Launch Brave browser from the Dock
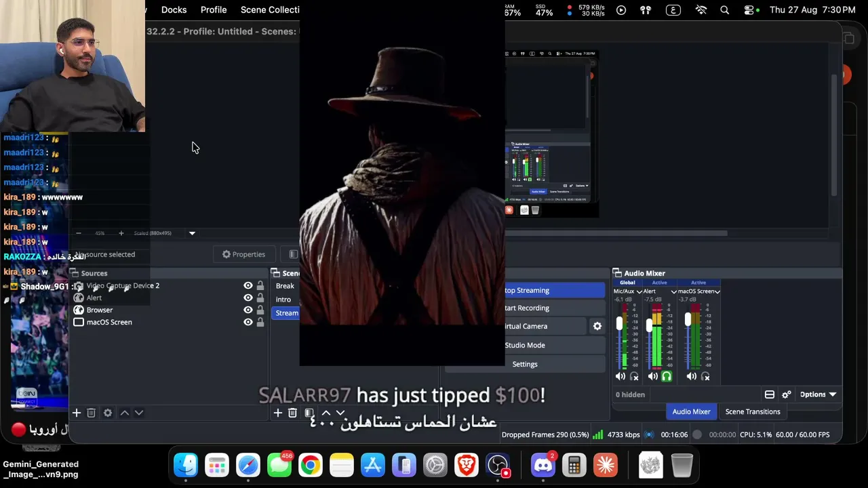The height and width of the screenshot is (488, 868). (x=467, y=465)
